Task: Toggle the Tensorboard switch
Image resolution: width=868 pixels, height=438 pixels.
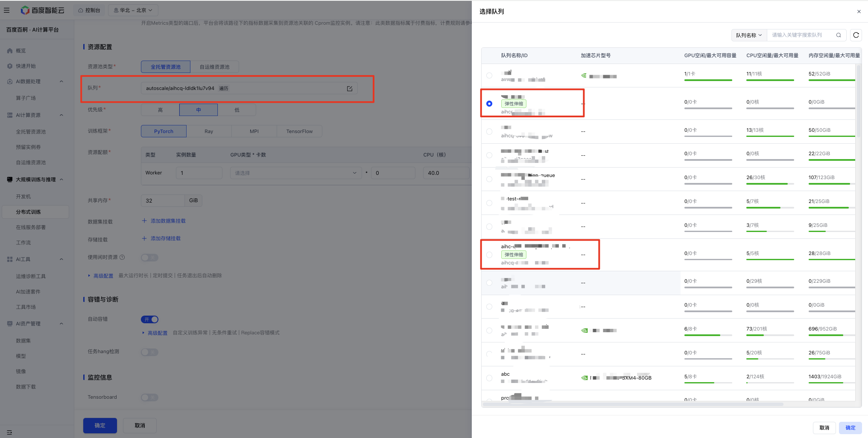Action: [x=150, y=397]
